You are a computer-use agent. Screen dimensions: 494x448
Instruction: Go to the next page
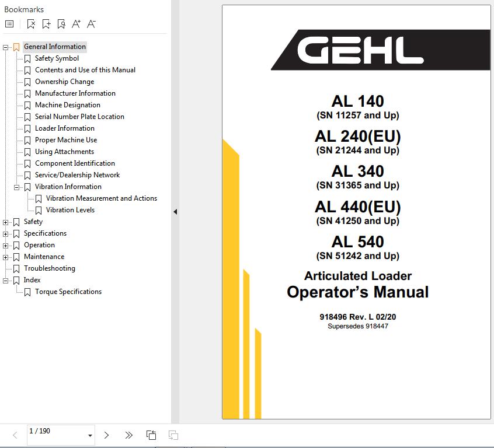[x=106, y=435]
